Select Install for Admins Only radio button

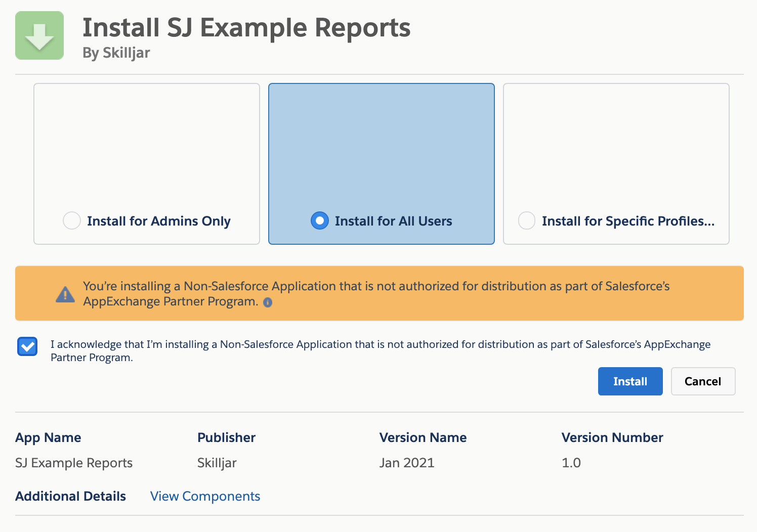point(72,220)
